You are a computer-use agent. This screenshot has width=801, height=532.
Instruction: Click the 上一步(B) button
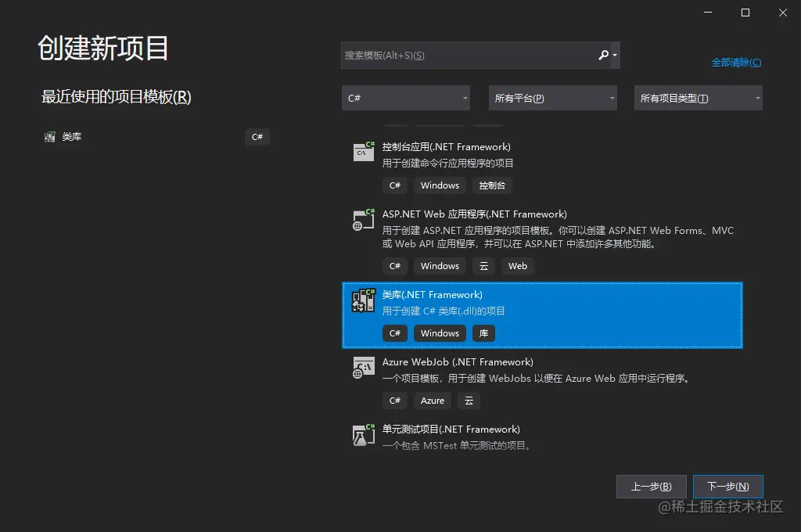[652, 487]
